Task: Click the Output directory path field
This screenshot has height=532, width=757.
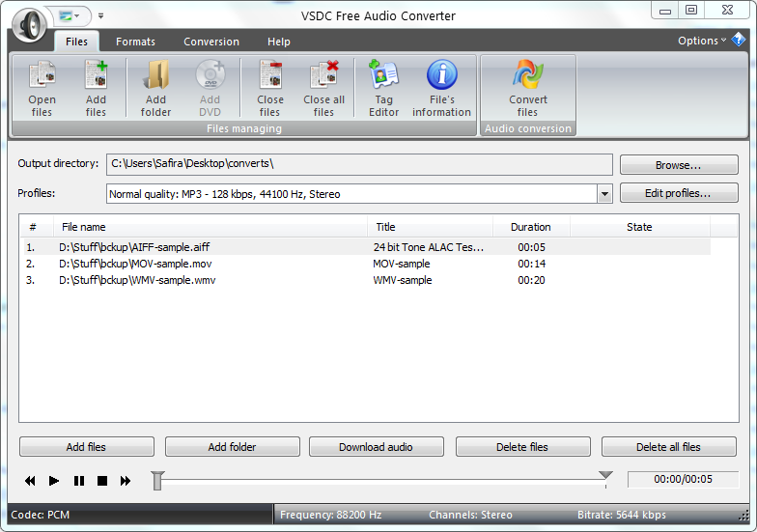Action: tap(359, 164)
